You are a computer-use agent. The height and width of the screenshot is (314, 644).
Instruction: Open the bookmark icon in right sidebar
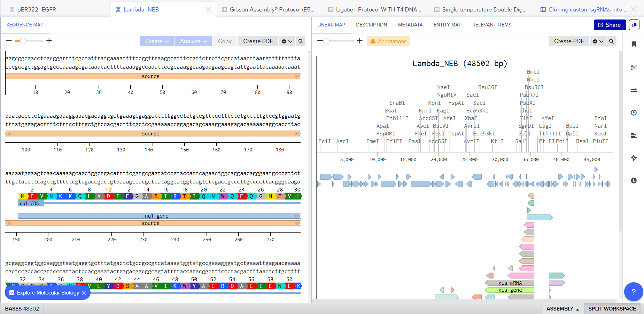pyautogui.click(x=634, y=44)
